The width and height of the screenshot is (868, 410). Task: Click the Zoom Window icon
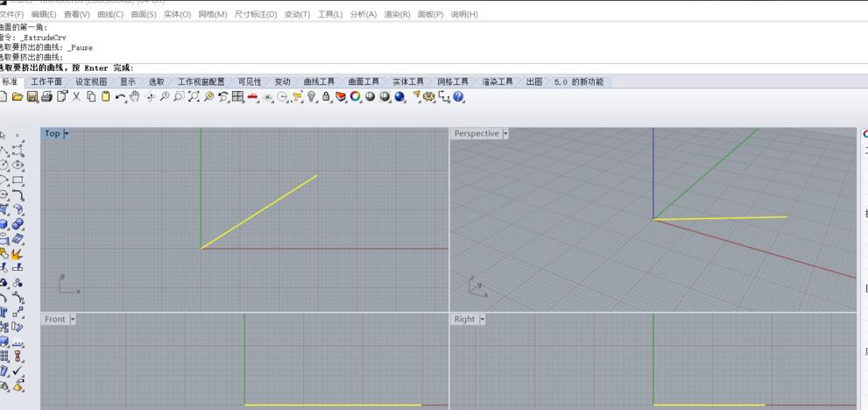tap(179, 96)
